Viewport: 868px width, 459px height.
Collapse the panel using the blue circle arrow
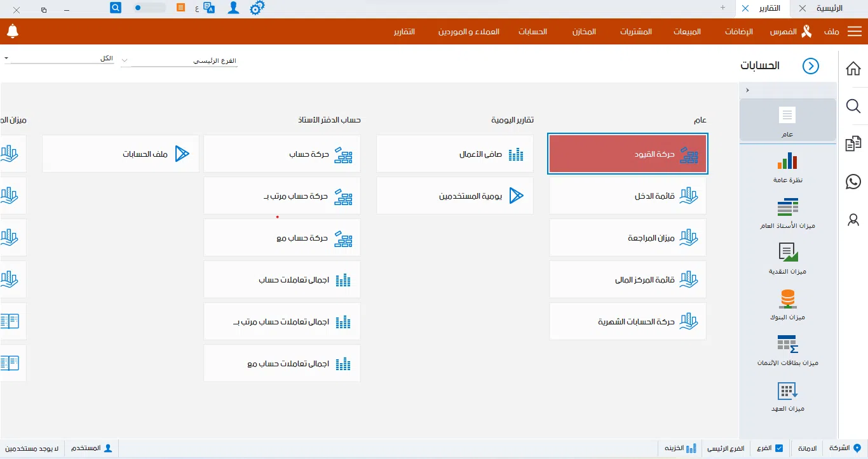click(x=811, y=65)
